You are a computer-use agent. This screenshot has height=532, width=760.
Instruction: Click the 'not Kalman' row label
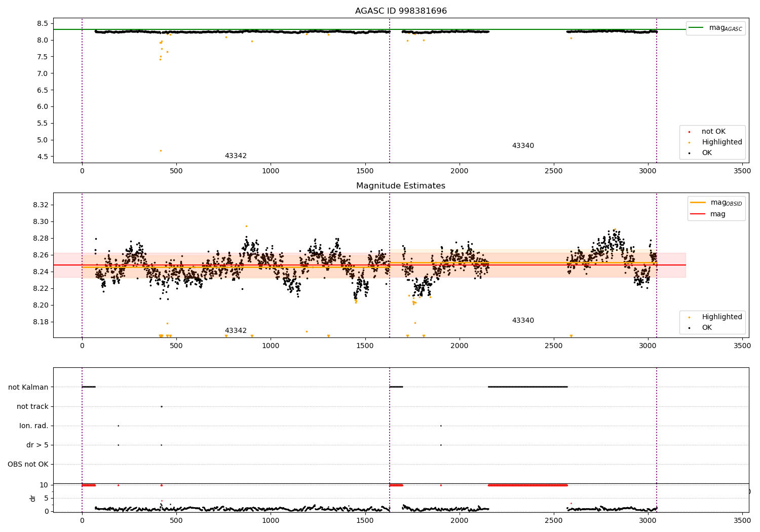[x=28, y=387]
